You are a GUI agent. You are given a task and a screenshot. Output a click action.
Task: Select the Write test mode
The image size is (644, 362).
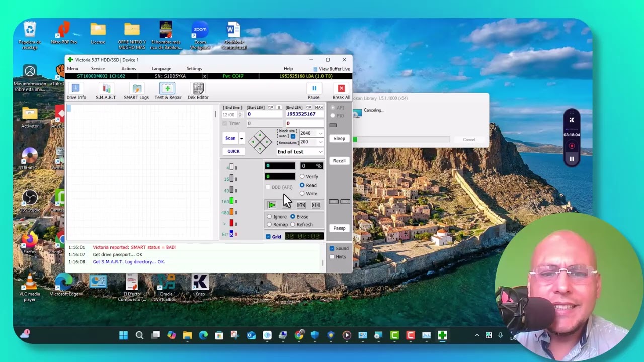click(x=308, y=194)
